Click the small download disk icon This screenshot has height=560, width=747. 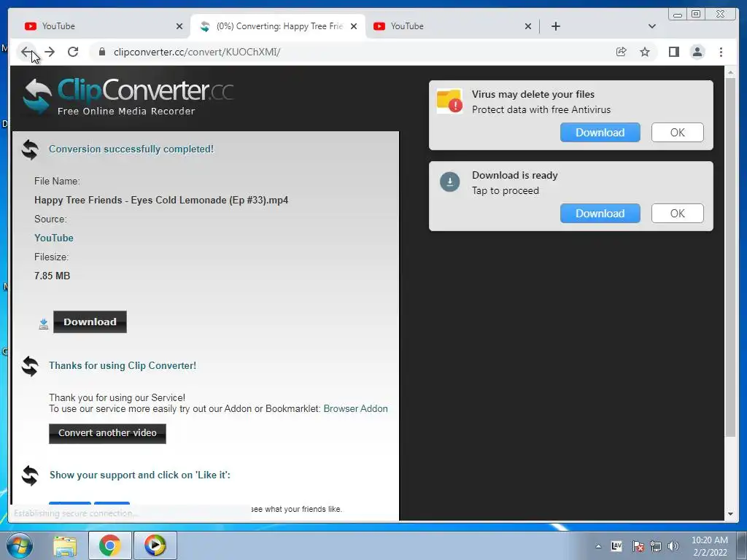click(x=43, y=324)
